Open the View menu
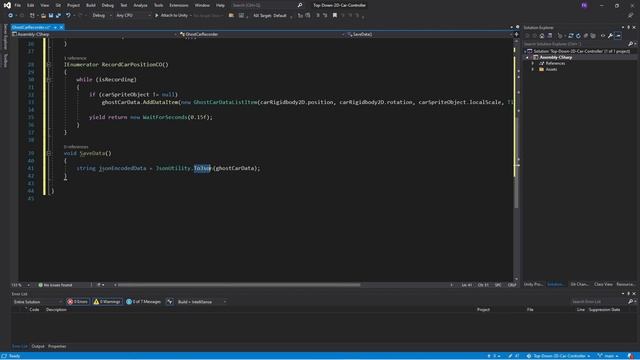Screen dimensions: 640x360 (44, 5)
